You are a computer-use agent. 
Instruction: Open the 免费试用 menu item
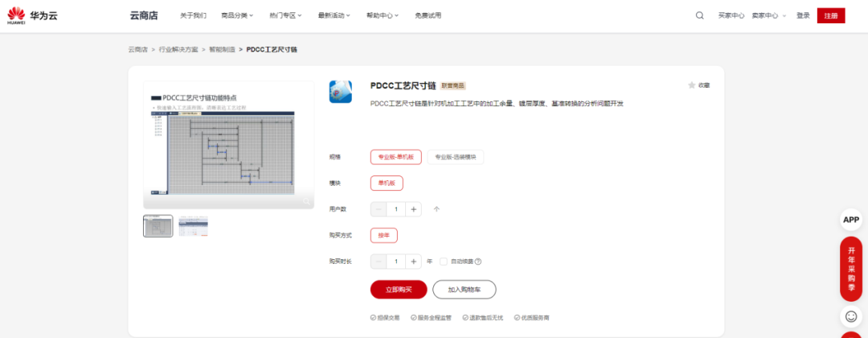pyautogui.click(x=428, y=15)
